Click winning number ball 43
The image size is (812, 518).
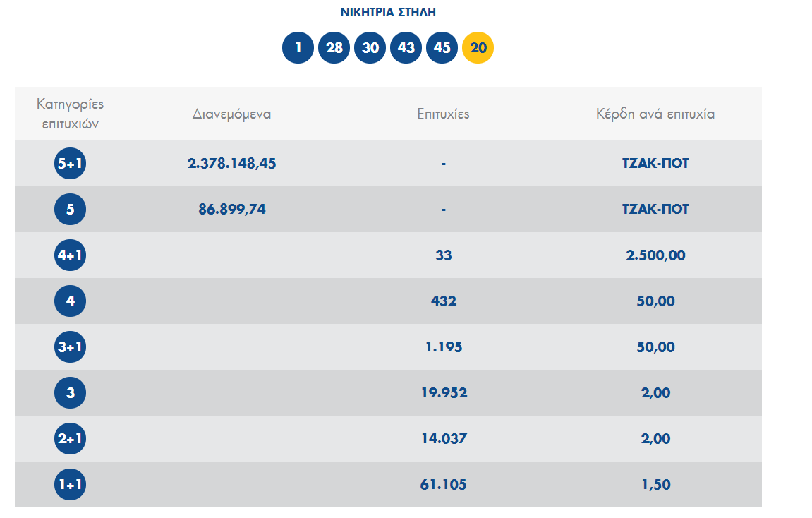[x=406, y=48]
